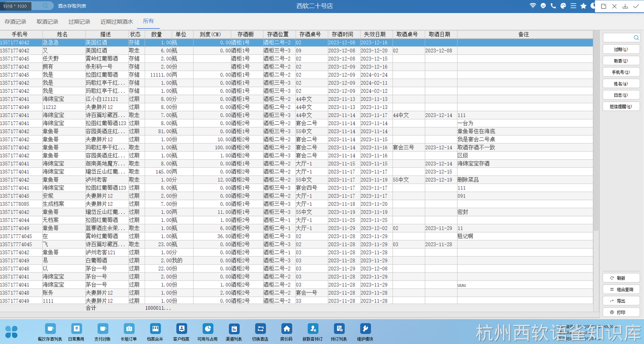
Task: Click the star favorites icon
Action: click(583, 6)
